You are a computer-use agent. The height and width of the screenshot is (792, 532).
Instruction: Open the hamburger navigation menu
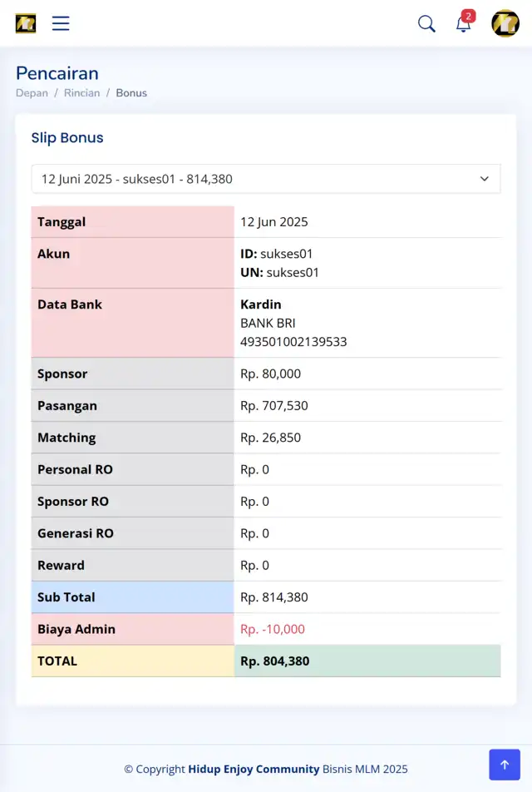point(61,23)
